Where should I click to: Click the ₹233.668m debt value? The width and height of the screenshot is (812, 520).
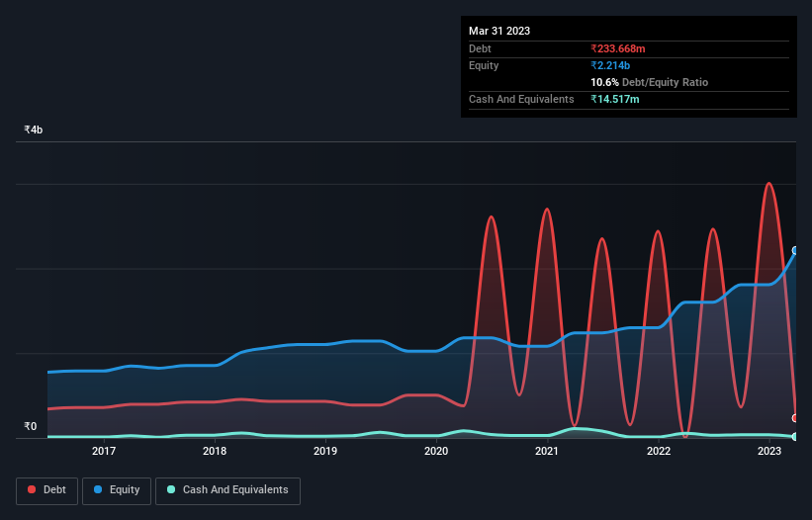click(618, 48)
